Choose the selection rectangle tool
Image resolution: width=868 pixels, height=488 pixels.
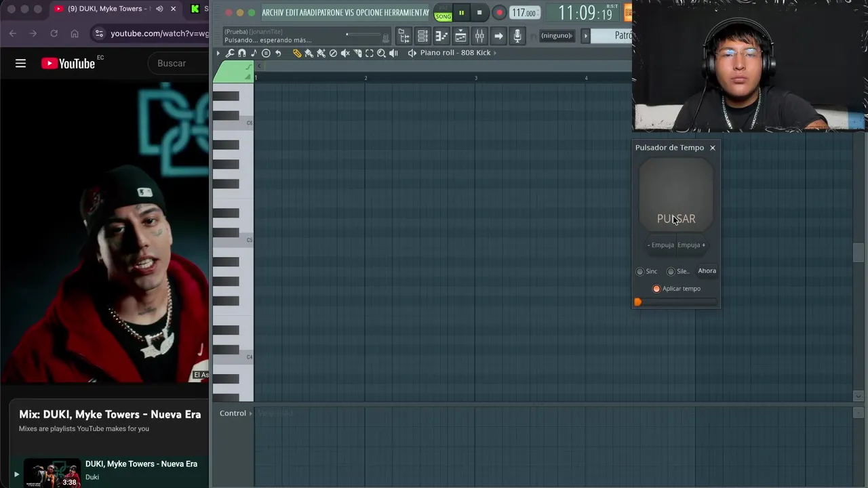pyautogui.click(x=370, y=53)
